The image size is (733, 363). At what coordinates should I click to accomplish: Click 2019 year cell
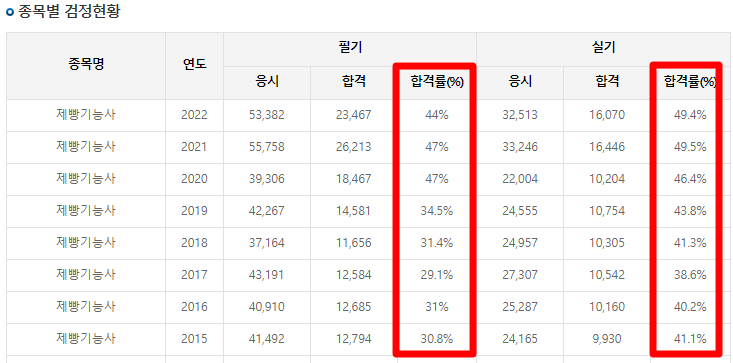[194, 211]
